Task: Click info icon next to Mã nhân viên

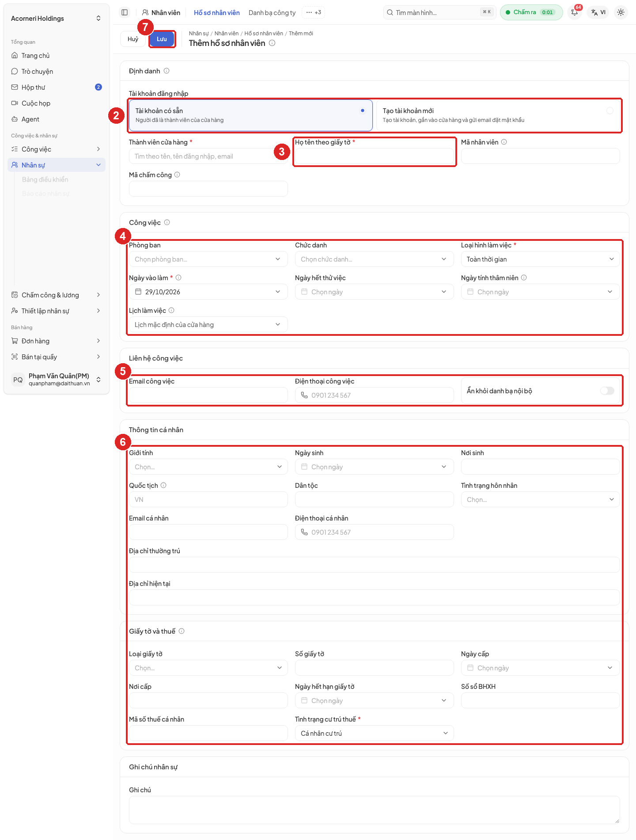Action: pos(504,142)
